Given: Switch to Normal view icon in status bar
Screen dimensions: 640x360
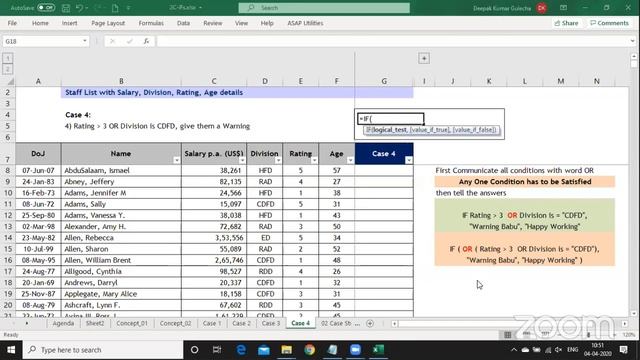Looking at the screenshot, I should pyautogui.click(x=507, y=335).
